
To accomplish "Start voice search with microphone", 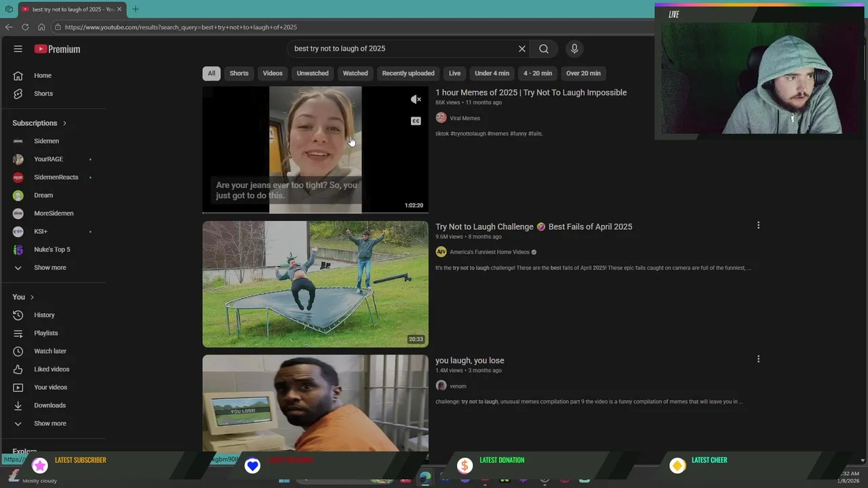I will (x=574, y=49).
